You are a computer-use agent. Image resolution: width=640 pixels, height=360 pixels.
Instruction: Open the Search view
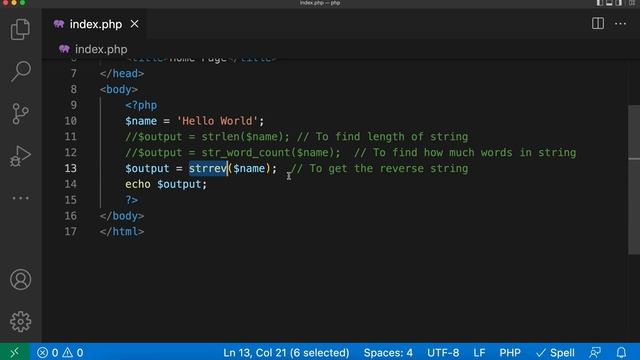(20, 71)
